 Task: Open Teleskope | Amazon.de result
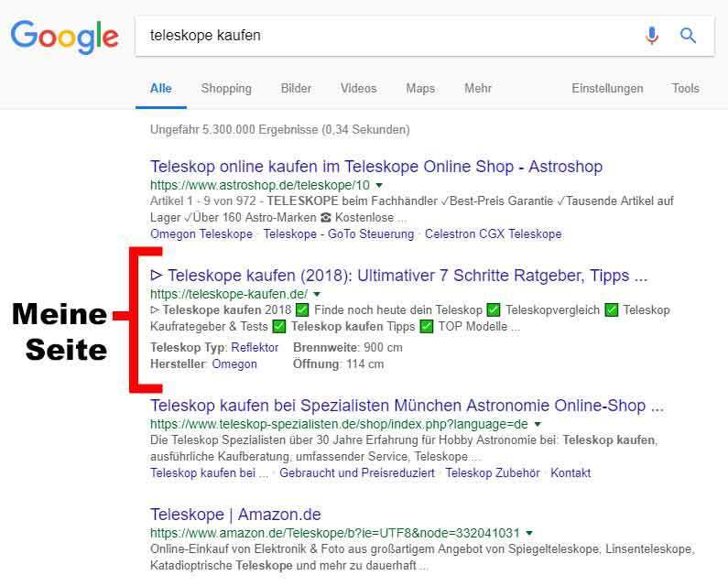click(235, 515)
